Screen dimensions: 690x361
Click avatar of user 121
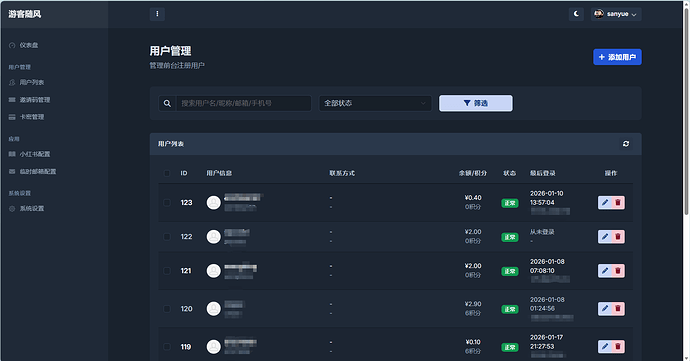coord(214,271)
